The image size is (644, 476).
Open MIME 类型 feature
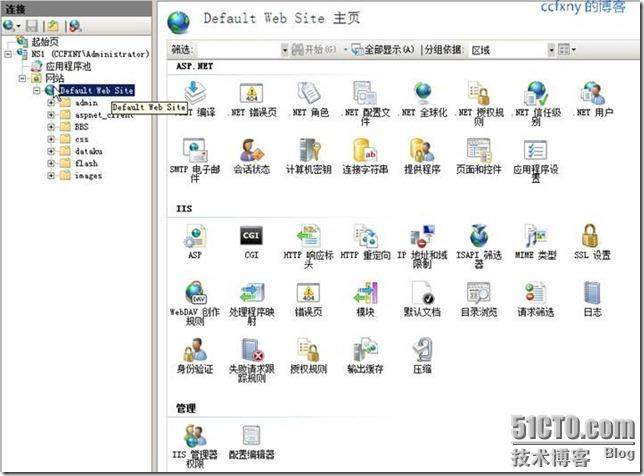(536, 241)
